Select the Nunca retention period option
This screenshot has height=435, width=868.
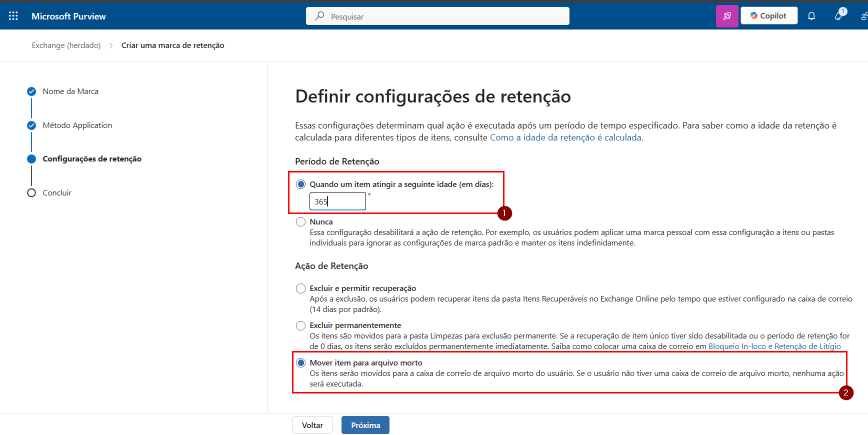pyautogui.click(x=300, y=221)
